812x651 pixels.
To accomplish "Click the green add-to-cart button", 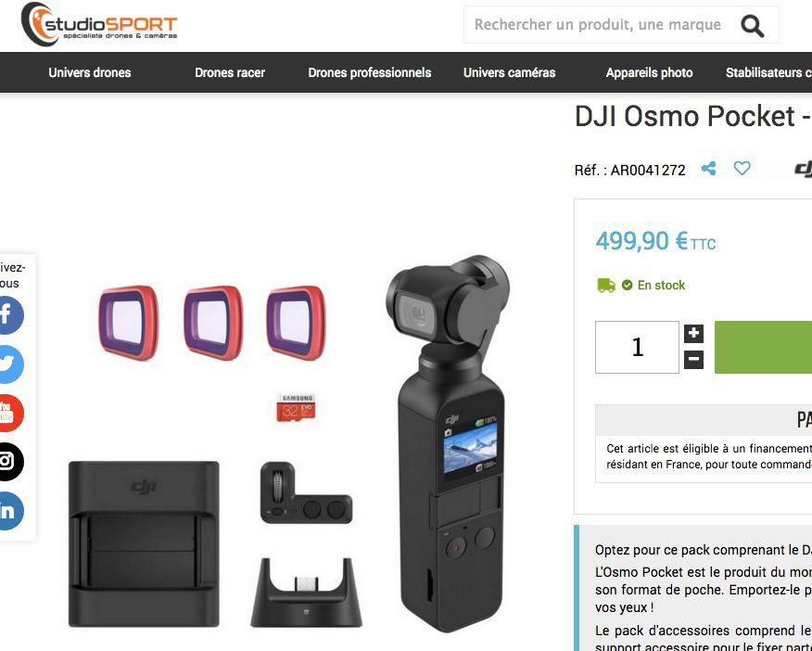I will [763, 347].
